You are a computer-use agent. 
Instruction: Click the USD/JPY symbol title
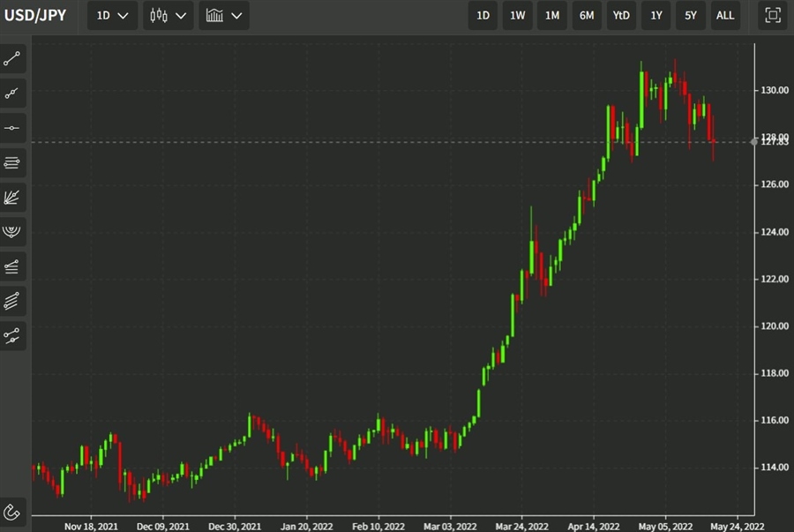click(35, 15)
